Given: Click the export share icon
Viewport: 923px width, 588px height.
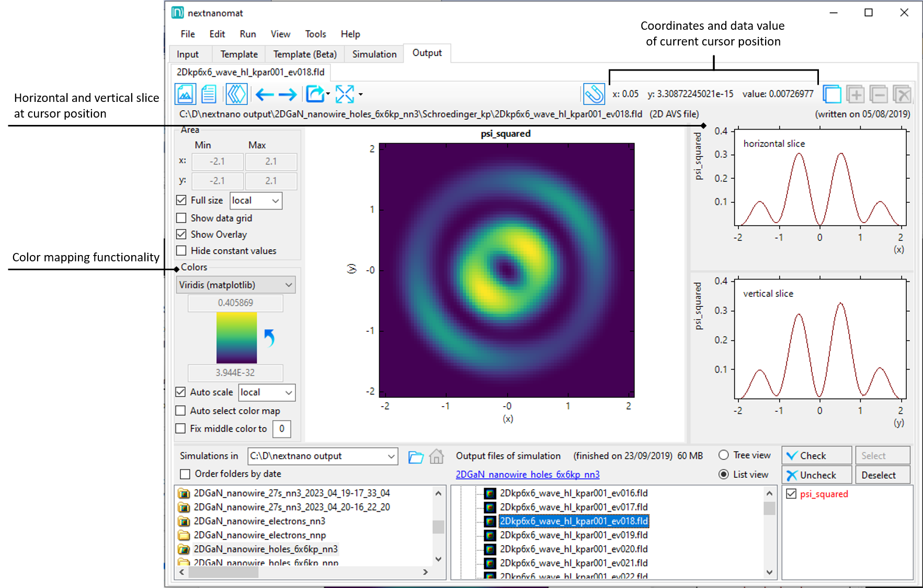Looking at the screenshot, I should click(x=315, y=95).
